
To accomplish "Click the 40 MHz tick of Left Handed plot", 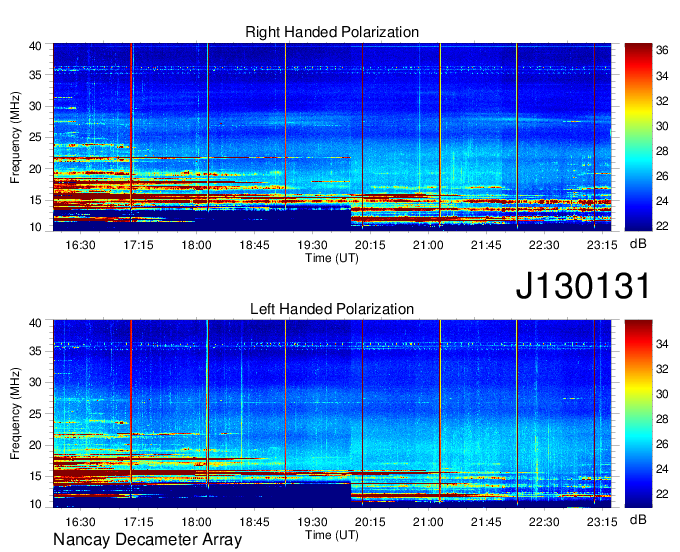I will [x=35, y=323].
